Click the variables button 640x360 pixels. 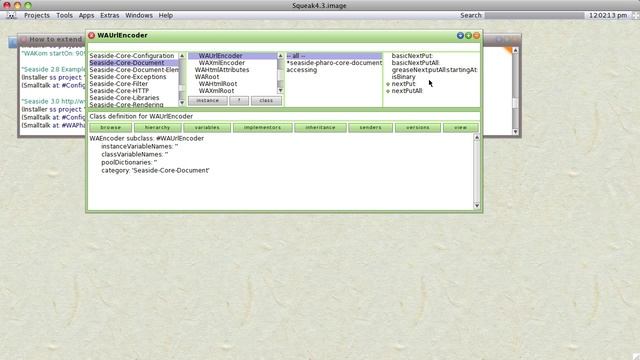[207, 128]
